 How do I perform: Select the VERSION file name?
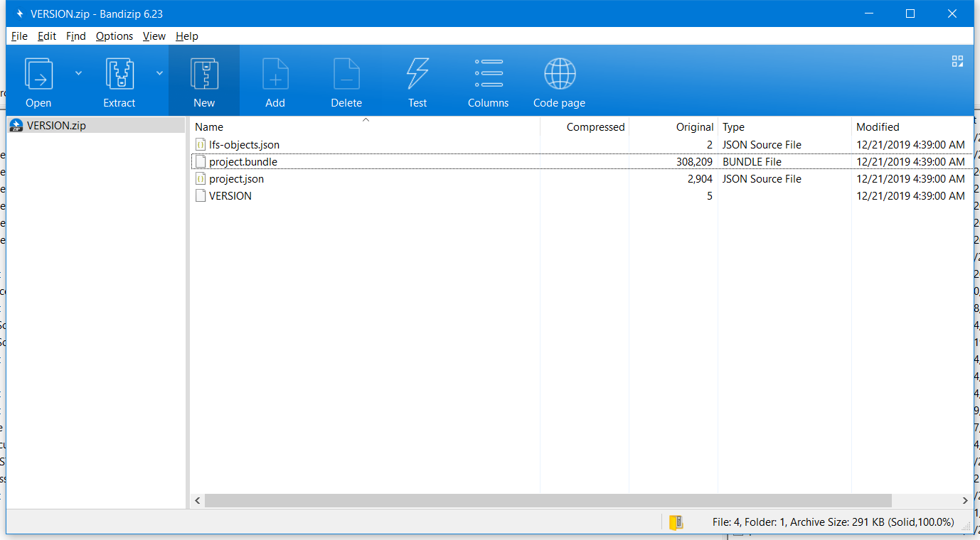pos(230,195)
